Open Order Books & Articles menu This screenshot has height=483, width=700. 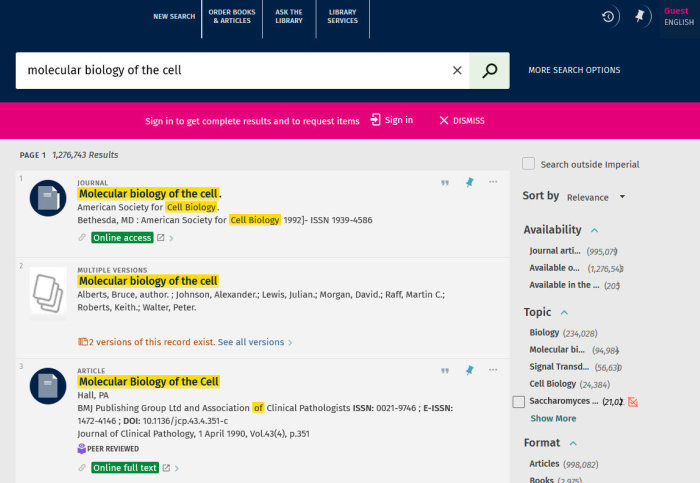tap(233, 17)
